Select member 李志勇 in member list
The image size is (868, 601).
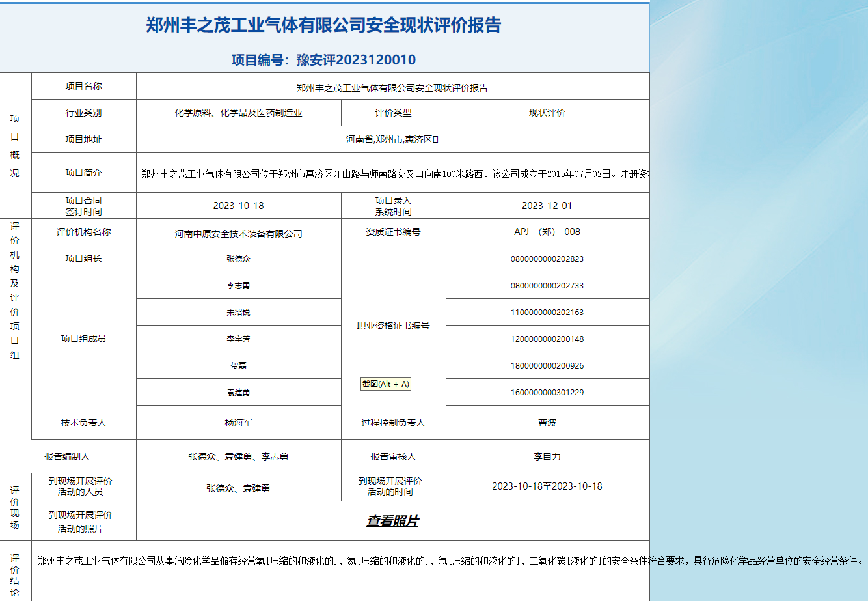point(238,286)
